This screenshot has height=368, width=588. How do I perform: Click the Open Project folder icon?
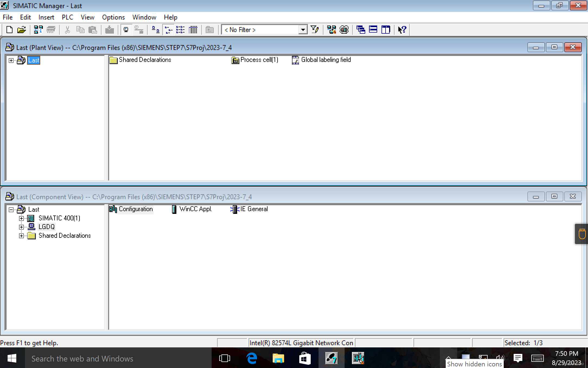pos(21,30)
